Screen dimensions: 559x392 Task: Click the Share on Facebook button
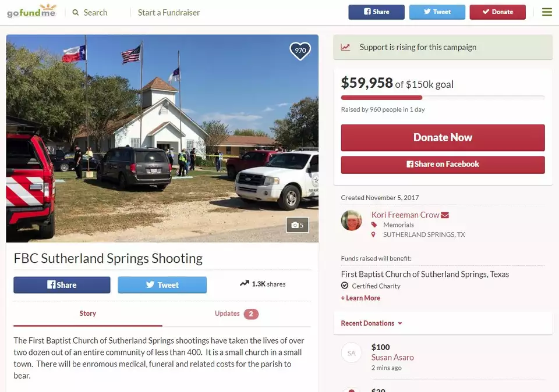point(443,165)
